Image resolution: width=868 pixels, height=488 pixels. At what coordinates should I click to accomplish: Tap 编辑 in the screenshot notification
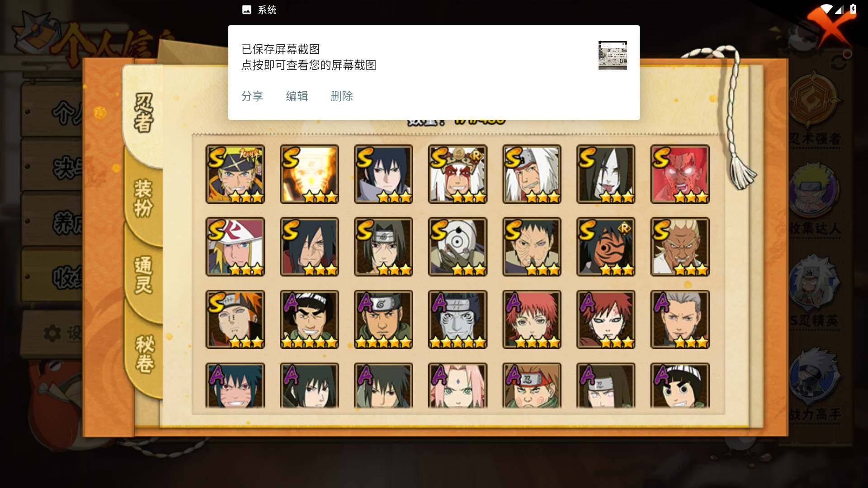(297, 96)
